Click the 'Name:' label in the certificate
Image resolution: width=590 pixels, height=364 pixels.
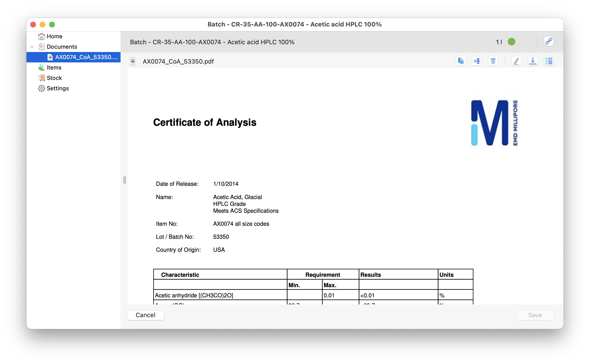point(165,197)
